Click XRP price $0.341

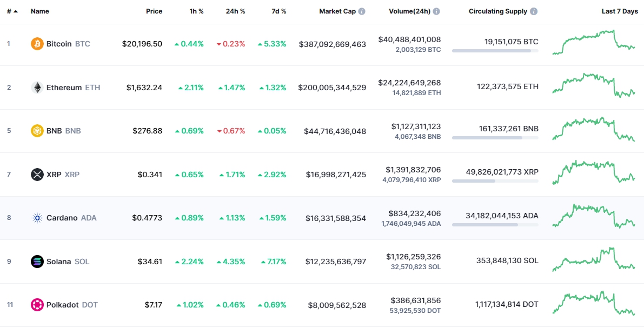pyautogui.click(x=150, y=175)
